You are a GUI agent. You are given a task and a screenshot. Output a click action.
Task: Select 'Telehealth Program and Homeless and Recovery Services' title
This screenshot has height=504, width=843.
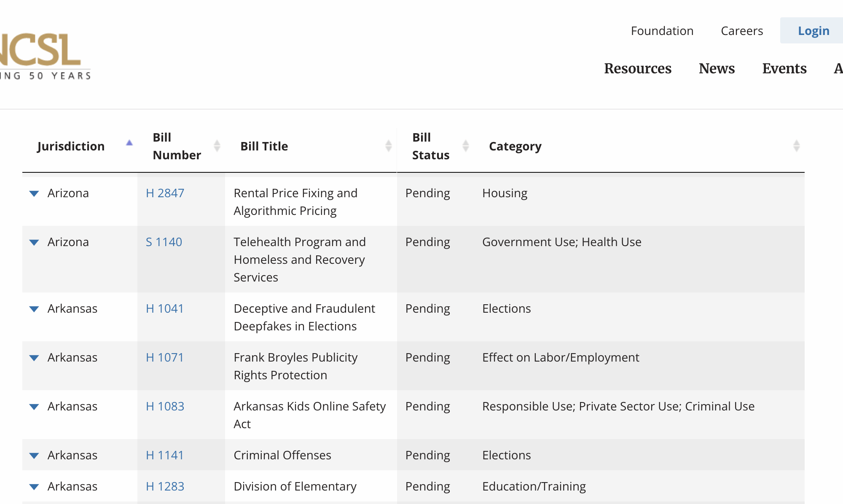(300, 260)
